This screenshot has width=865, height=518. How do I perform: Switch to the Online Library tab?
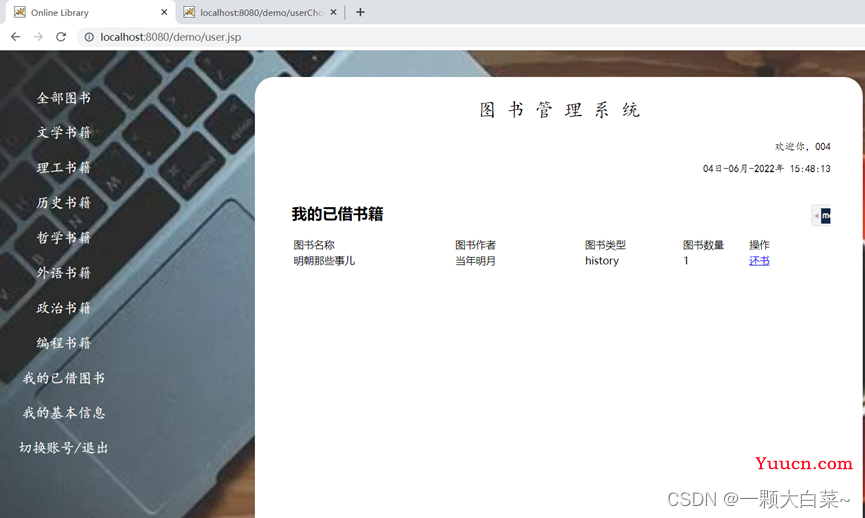[x=91, y=12]
